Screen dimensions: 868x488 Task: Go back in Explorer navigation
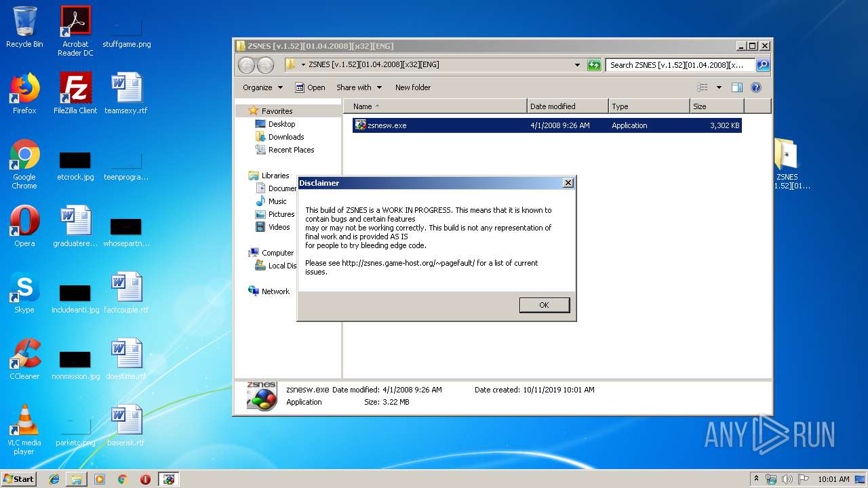(246, 65)
